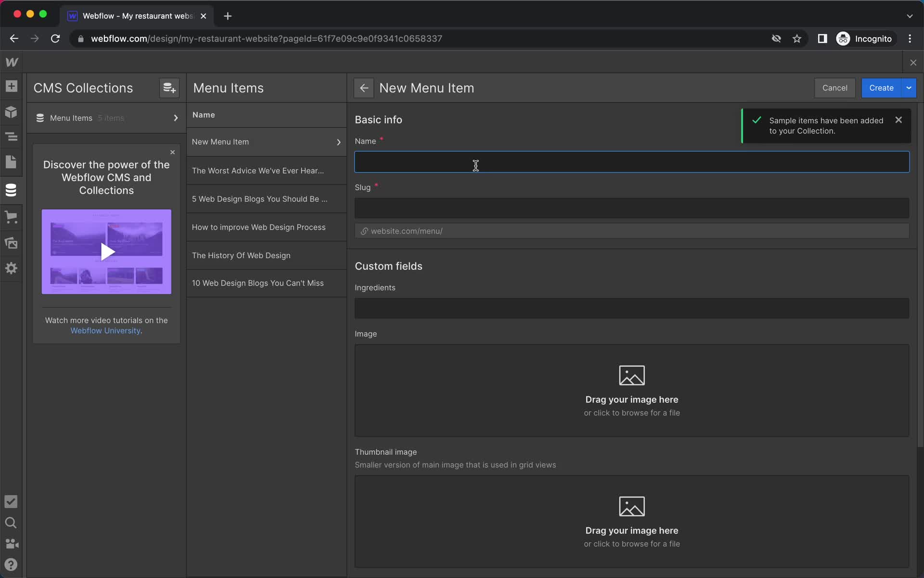Screen dimensions: 924x578
Task: Open the search magnifier tool
Action: tap(11, 523)
